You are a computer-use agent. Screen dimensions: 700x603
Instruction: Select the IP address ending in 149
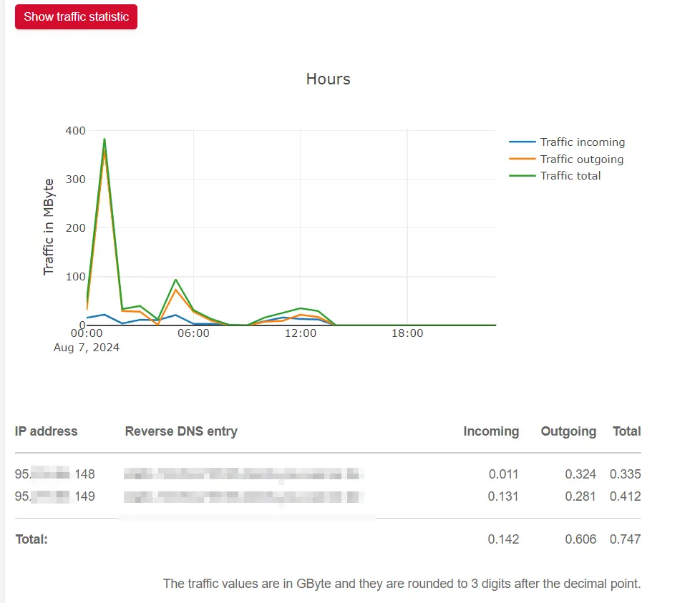point(55,496)
